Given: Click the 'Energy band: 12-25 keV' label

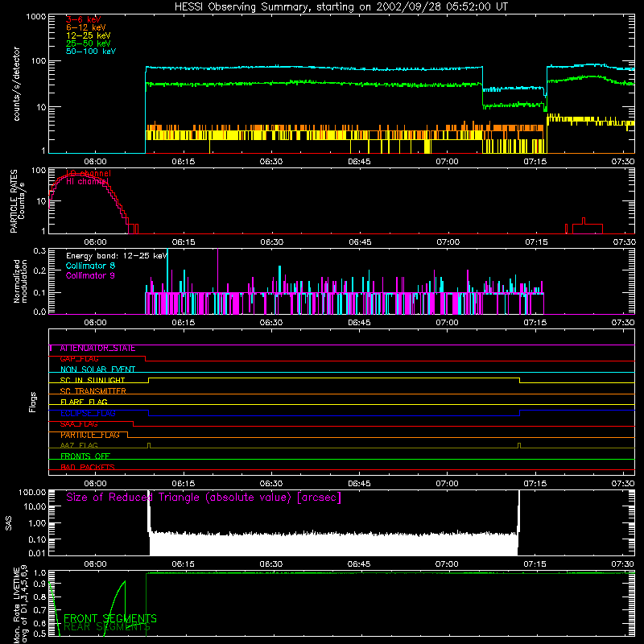Looking at the screenshot, I should point(117,256).
